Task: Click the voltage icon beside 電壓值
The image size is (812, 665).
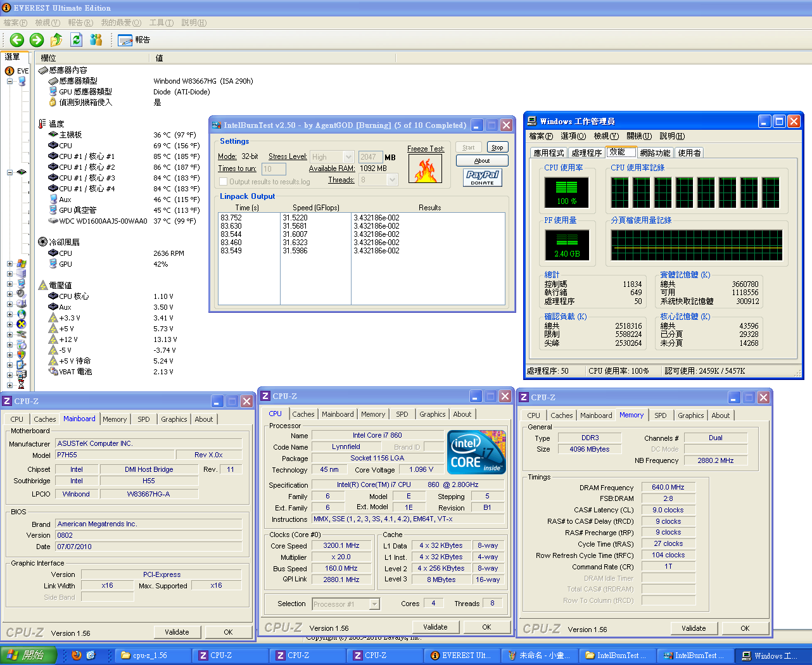Action: (43, 285)
